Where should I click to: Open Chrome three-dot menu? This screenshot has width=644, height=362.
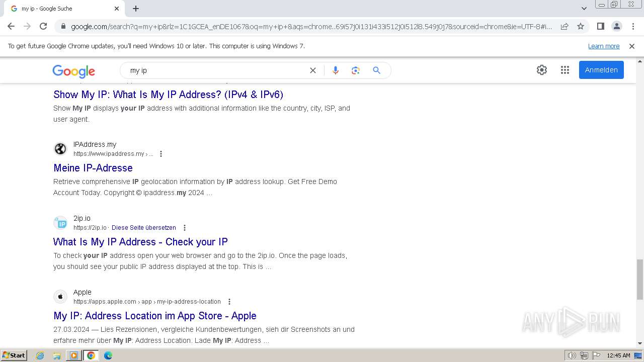[633, 26]
